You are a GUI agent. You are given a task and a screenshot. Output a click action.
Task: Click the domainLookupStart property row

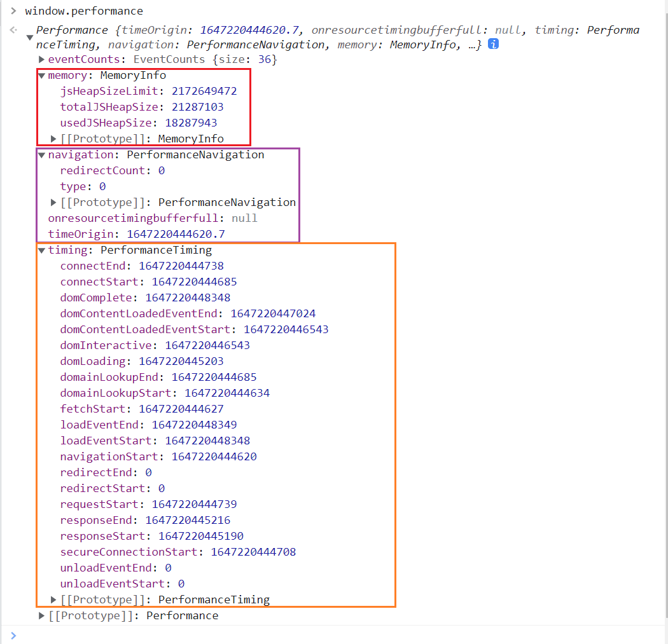coord(165,393)
